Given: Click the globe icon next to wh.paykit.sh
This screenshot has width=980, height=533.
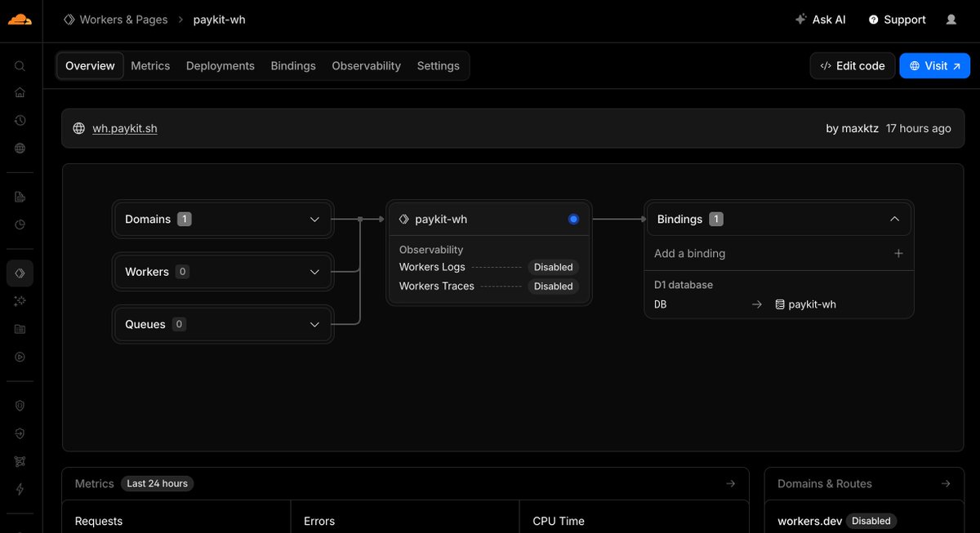Looking at the screenshot, I should 79,128.
